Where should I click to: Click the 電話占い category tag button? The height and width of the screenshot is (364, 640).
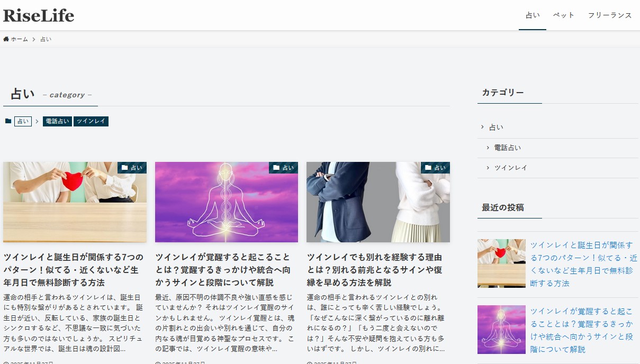point(57,121)
